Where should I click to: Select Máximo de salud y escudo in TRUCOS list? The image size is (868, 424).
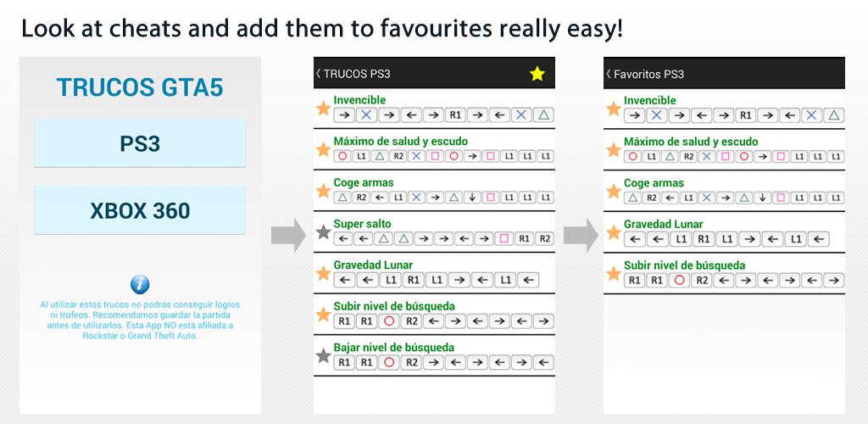(x=400, y=141)
